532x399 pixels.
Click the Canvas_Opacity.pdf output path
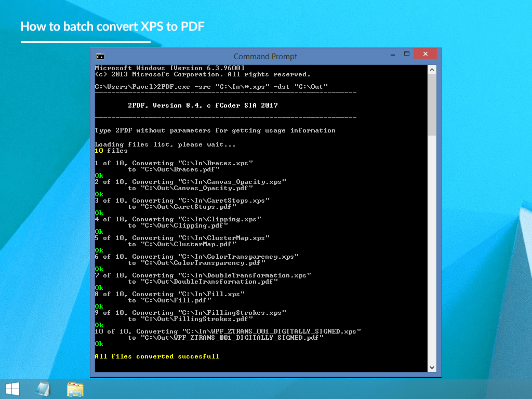[190, 188]
